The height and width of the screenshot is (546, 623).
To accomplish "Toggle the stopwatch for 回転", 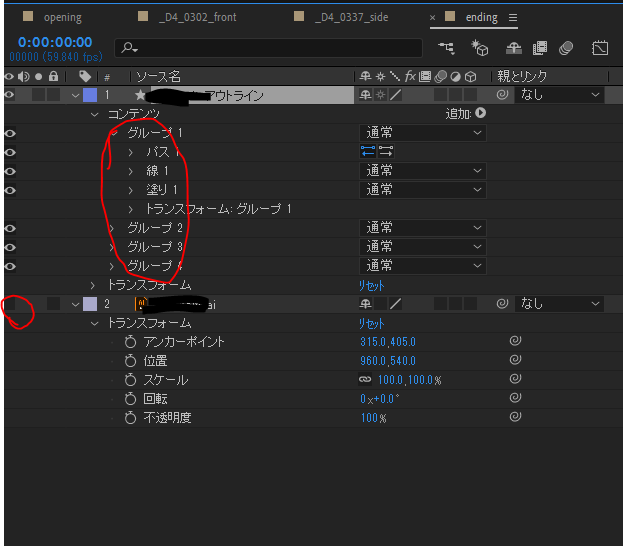I will point(130,399).
